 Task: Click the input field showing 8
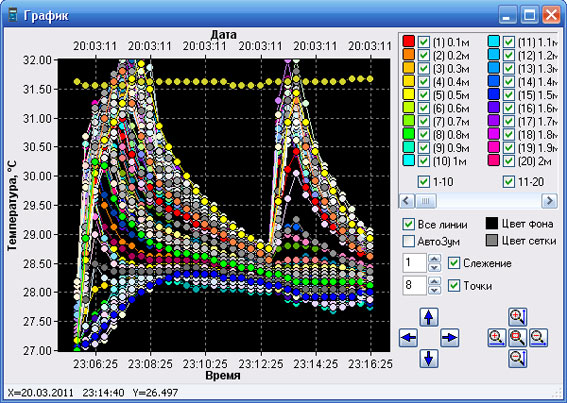tap(414, 286)
